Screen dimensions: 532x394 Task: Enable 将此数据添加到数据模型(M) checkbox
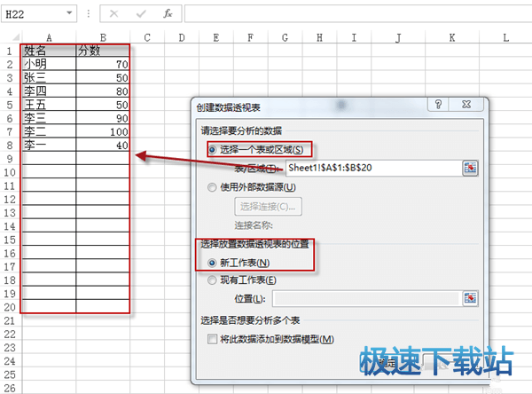tap(213, 339)
